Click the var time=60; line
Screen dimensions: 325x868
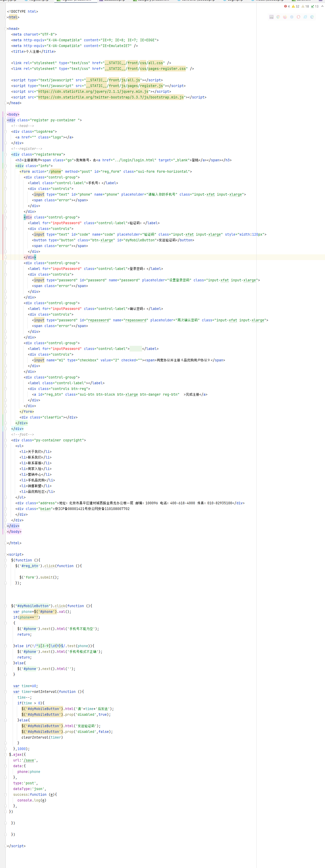click(26, 686)
